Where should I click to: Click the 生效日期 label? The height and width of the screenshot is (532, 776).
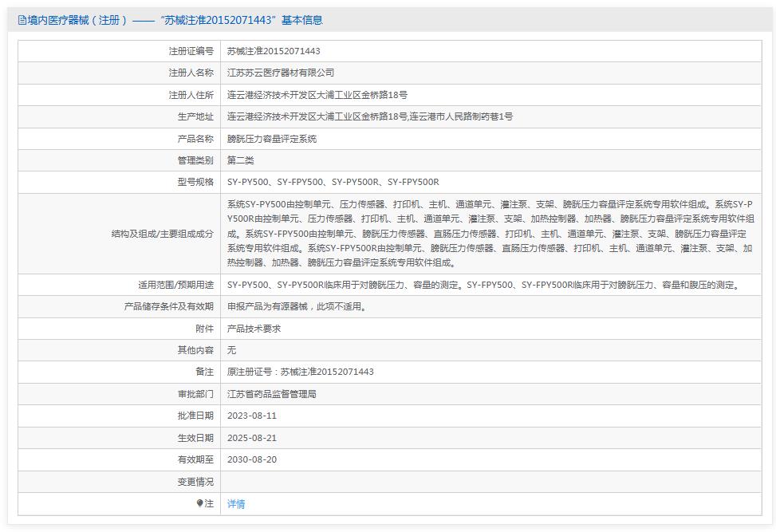pos(195,438)
